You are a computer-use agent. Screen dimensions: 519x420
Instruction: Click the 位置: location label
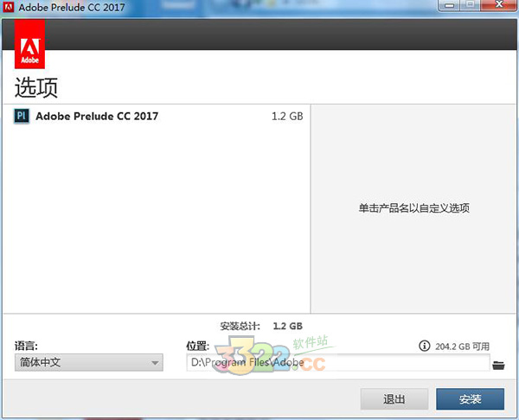pos(197,347)
